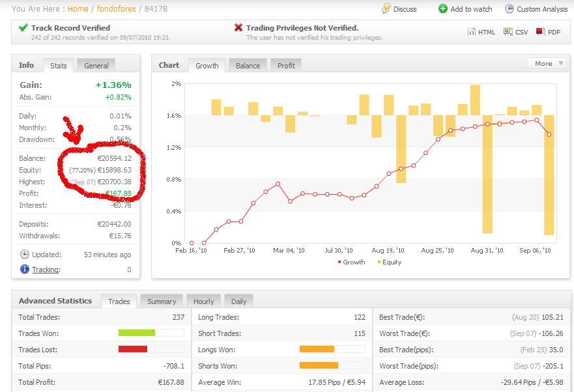Click the green Add to watch icon
This screenshot has width=574, height=392.
coord(443,9)
